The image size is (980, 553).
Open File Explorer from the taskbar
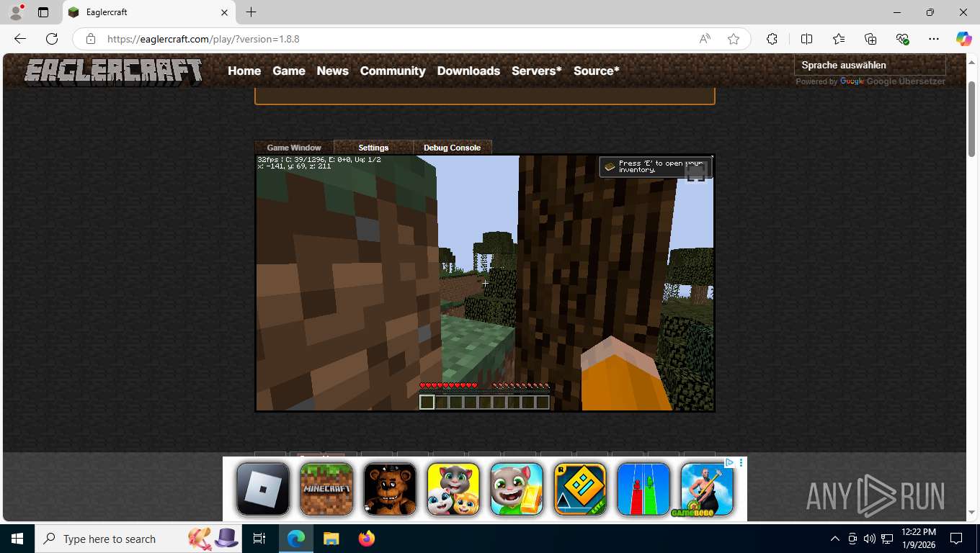331,539
